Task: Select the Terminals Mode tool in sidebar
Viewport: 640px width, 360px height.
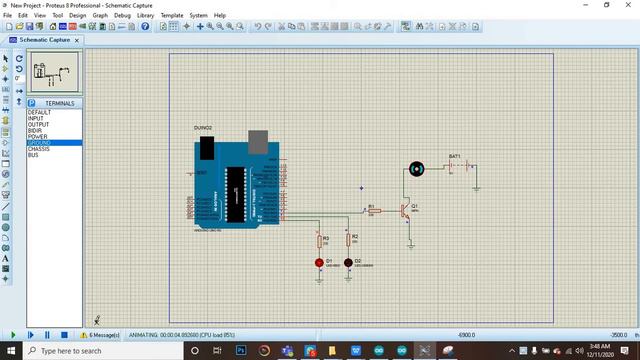Action: [6, 131]
